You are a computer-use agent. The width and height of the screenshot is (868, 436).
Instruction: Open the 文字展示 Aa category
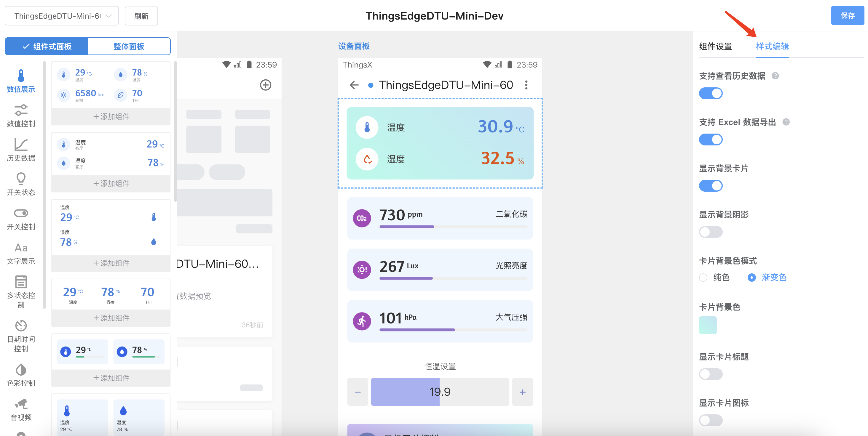click(21, 253)
